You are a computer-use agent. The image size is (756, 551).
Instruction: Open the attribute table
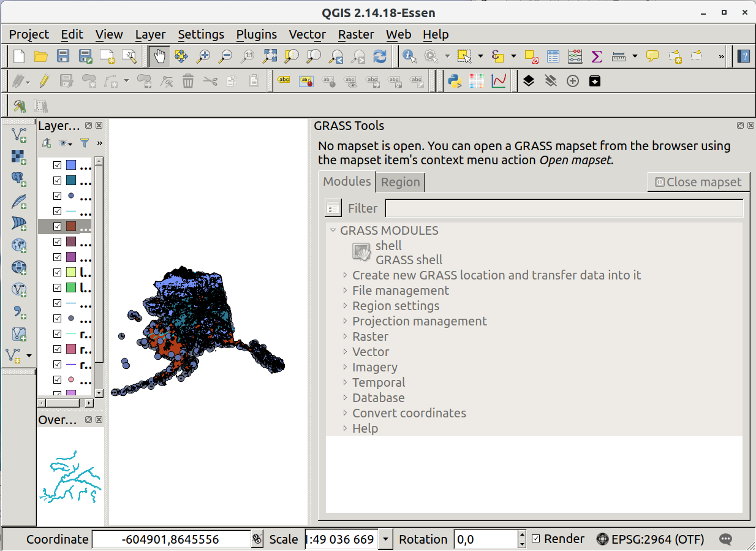(553, 56)
